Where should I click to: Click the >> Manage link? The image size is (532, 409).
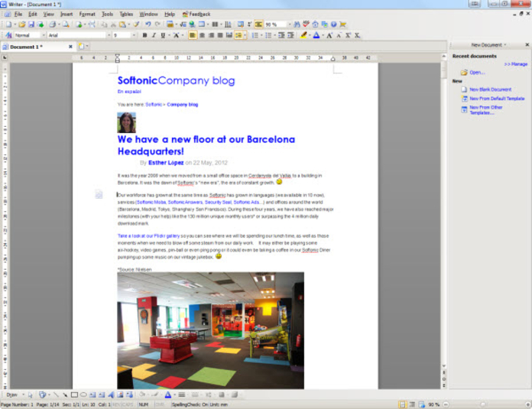tap(515, 63)
